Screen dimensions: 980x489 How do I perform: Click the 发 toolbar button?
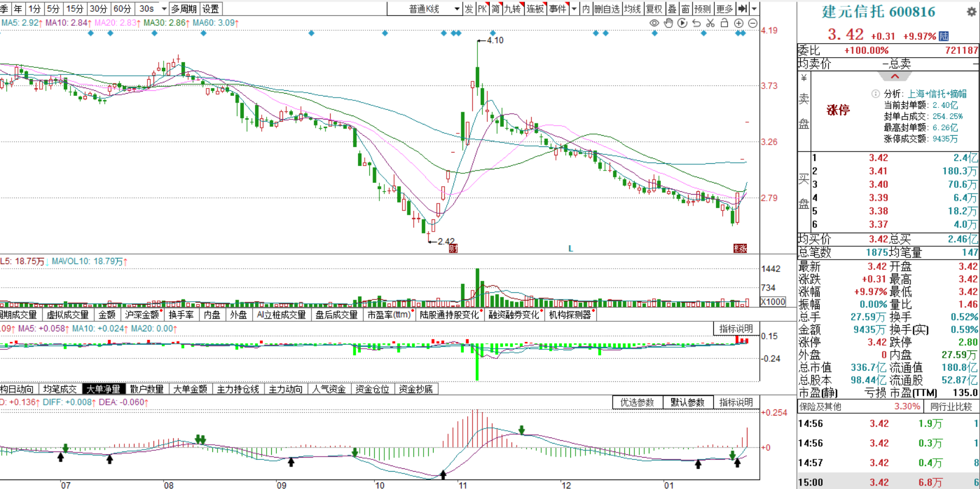coord(469,8)
